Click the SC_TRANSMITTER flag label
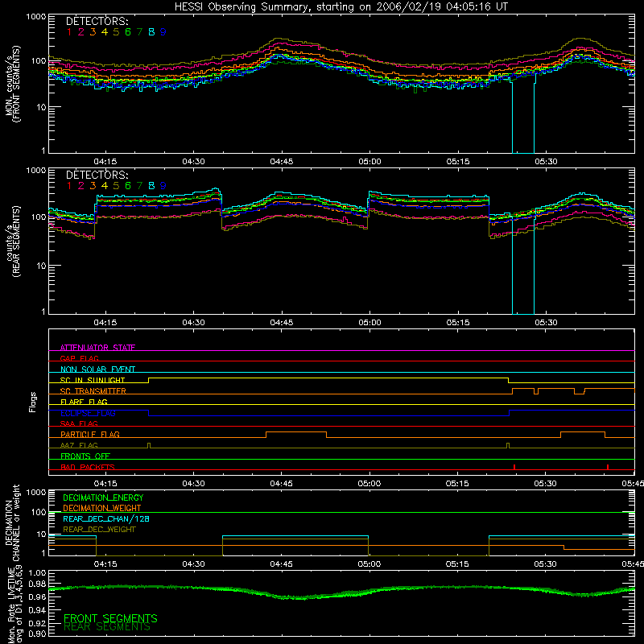The height and width of the screenshot is (644, 644). [93, 391]
